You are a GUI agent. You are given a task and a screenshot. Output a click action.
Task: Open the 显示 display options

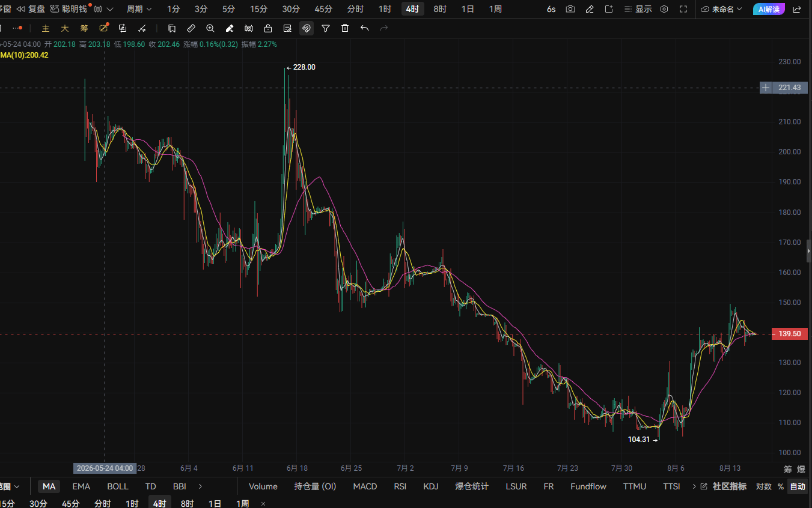point(638,9)
